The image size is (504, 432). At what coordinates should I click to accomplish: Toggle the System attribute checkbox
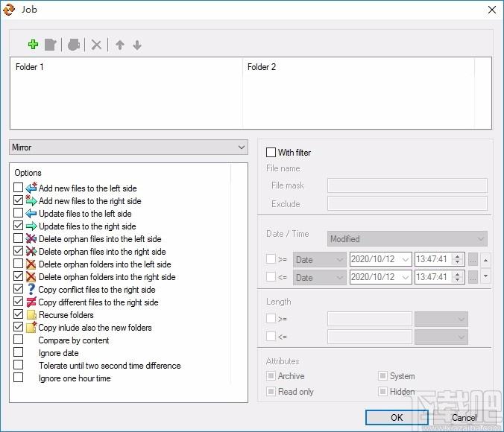382,375
